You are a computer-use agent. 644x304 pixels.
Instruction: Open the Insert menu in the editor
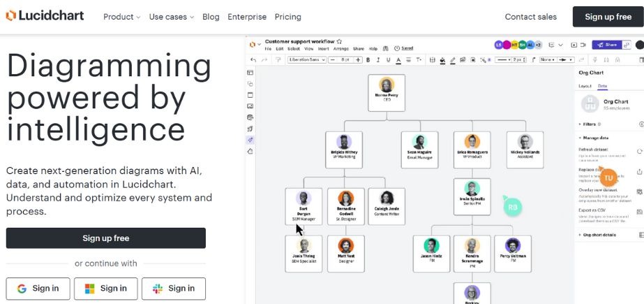323,48
